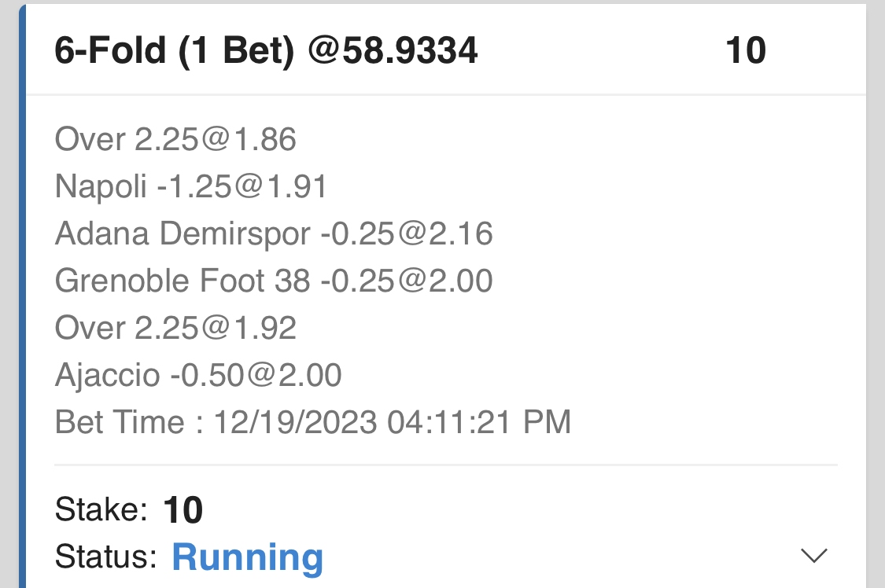Screen dimensions: 885x588
Task: Click the Over 2.25@1.92 selection
Action: click(x=175, y=329)
